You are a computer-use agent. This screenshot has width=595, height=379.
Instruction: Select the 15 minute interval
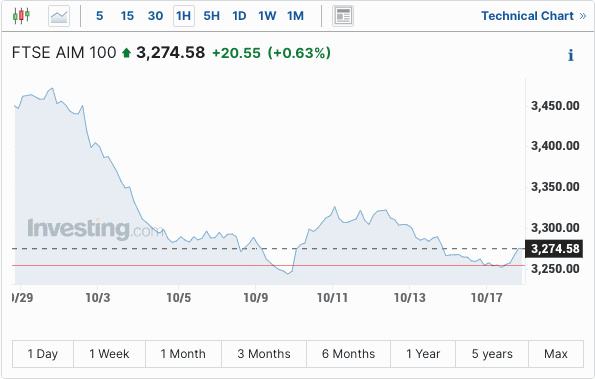(127, 16)
